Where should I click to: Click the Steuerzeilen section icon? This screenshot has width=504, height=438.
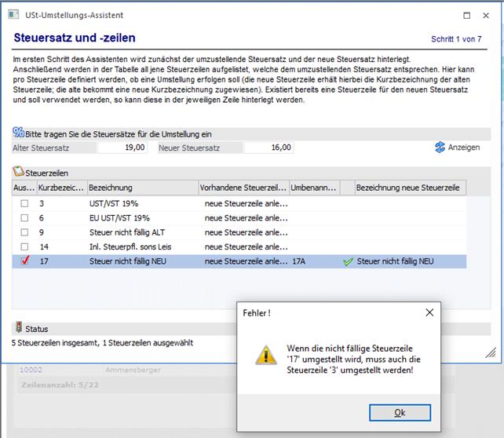coord(18,171)
